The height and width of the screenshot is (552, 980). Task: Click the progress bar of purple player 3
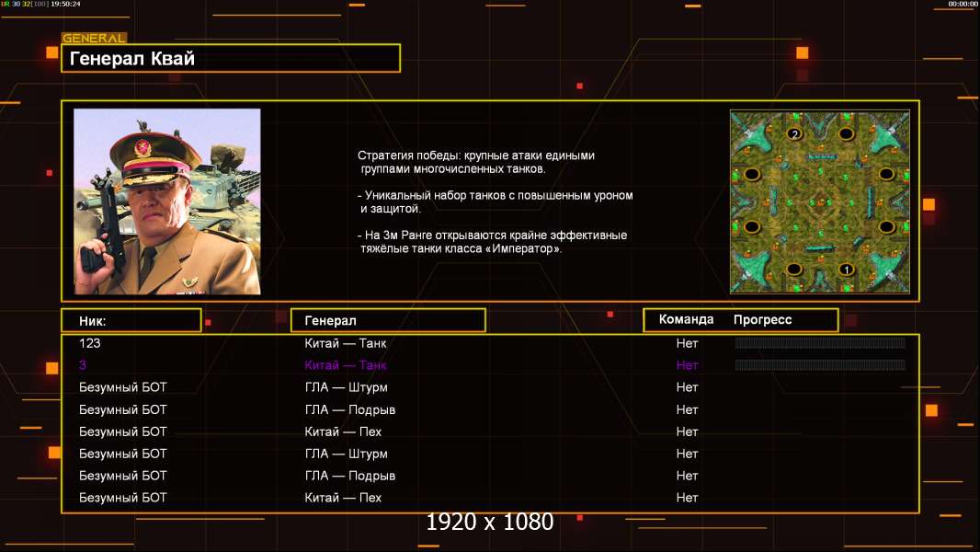[x=820, y=365]
